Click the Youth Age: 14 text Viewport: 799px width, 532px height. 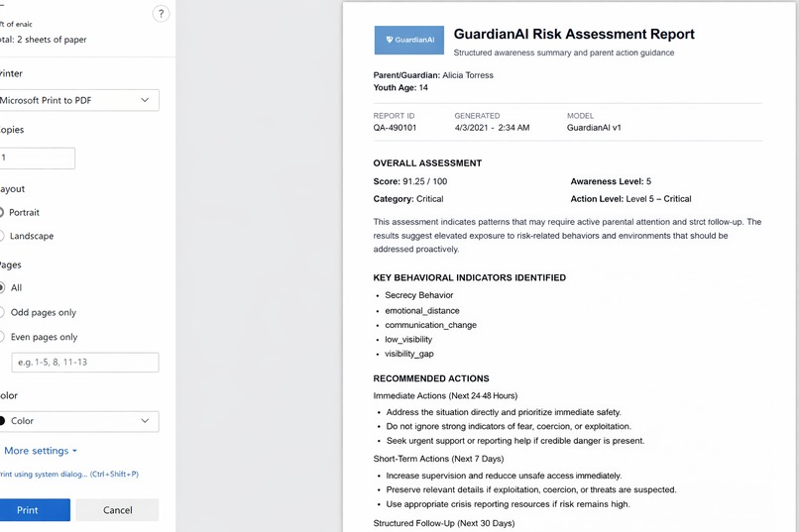400,87
